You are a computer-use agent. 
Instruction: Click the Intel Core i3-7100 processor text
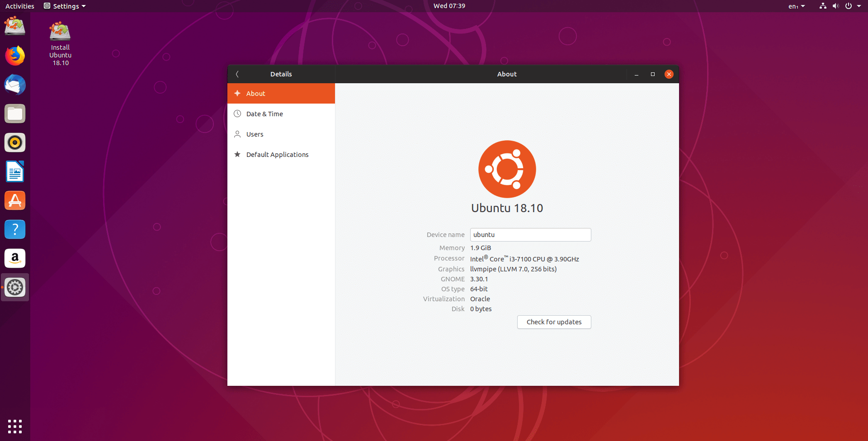point(524,259)
